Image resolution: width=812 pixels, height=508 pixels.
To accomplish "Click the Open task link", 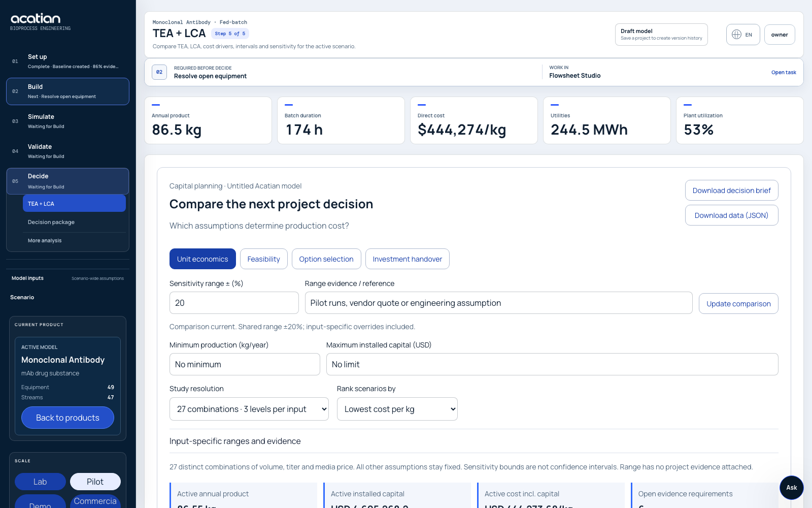I will [784, 73].
